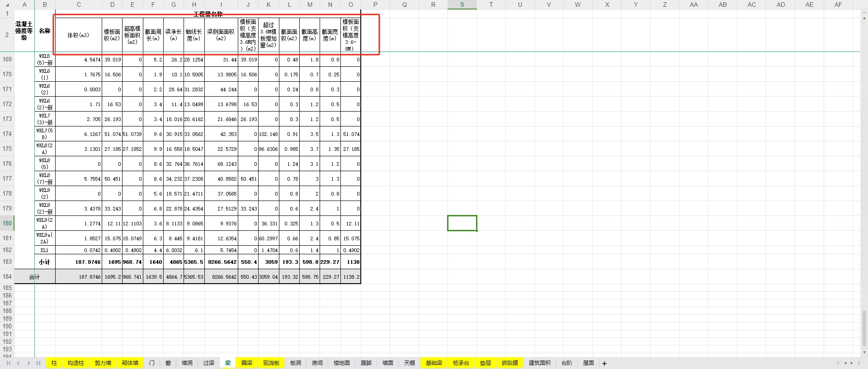Select row 180 header
The width and height of the screenshot is (868, 369).
[7, 223]
